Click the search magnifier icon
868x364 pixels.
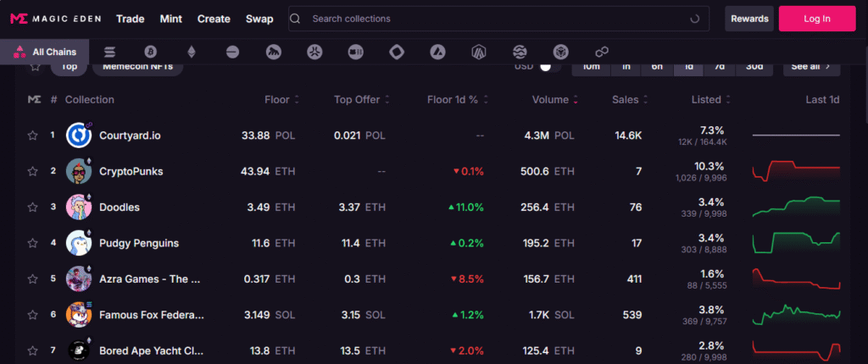[x=296, y=19]
